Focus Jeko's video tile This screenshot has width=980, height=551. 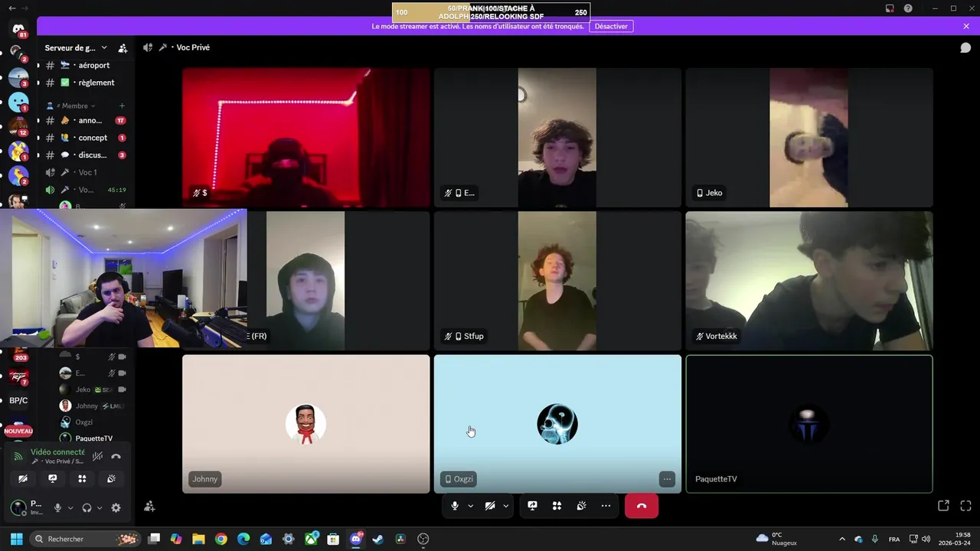point(809,138)
